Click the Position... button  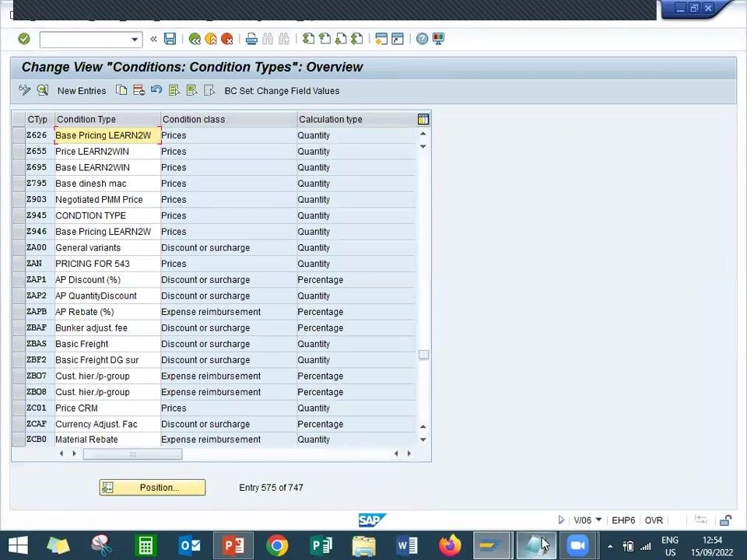pos(153,488)
